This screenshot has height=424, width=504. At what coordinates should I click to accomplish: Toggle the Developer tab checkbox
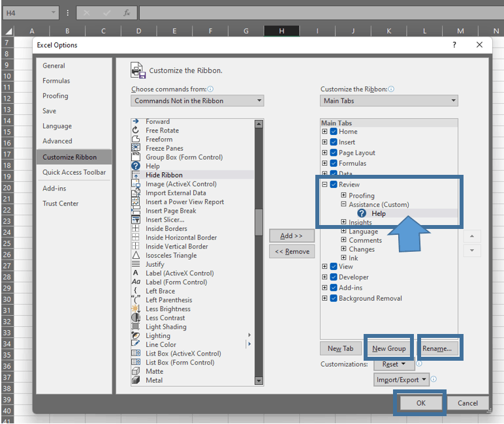click(x=334, y=277)
